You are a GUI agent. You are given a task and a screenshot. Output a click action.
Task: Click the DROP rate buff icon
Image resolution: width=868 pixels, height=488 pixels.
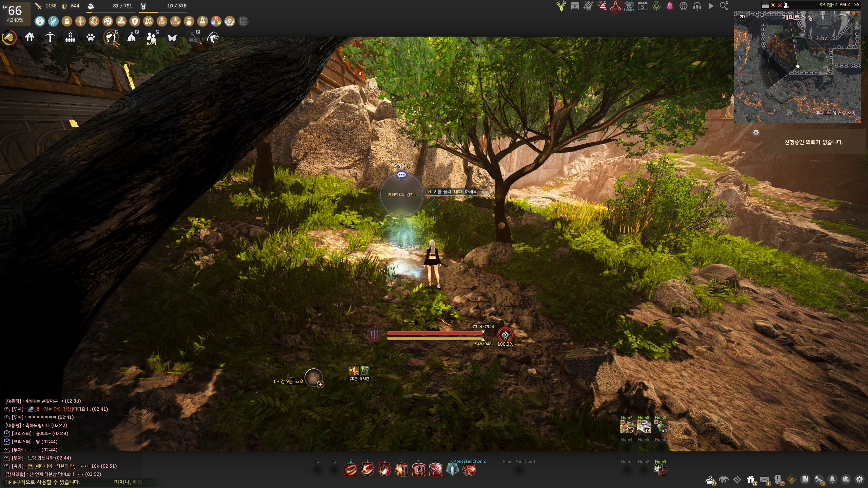click(175, 21)
